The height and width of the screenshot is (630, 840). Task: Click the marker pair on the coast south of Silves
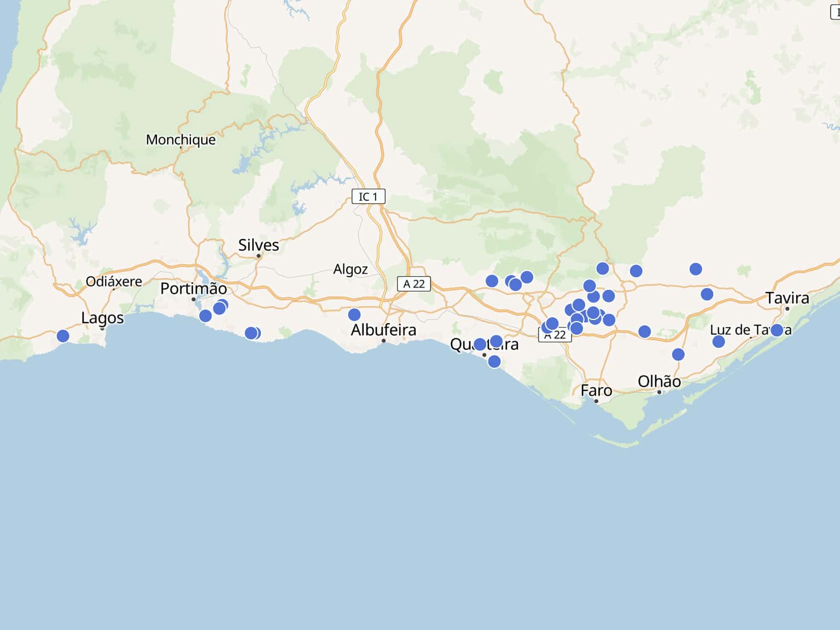tap(252, 333)
